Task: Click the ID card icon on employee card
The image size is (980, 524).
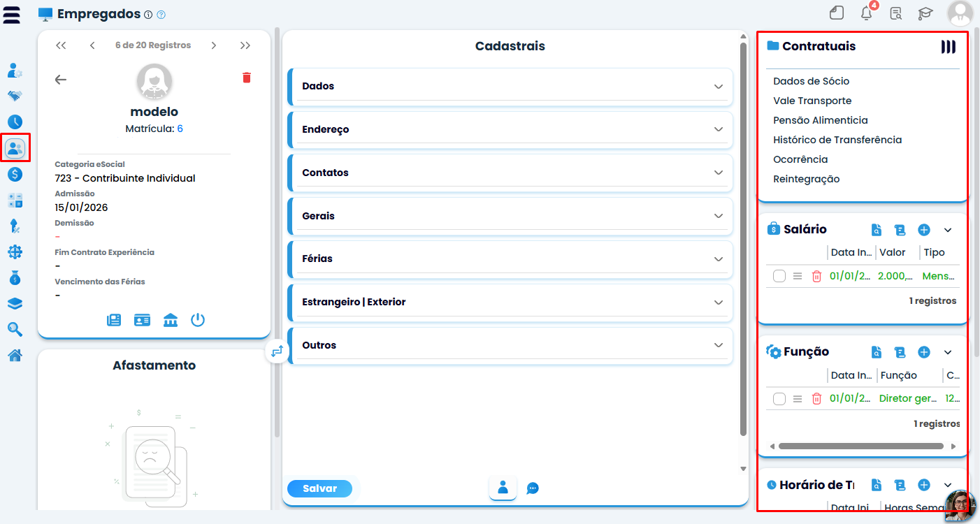Action: click(x=143, y=320)
